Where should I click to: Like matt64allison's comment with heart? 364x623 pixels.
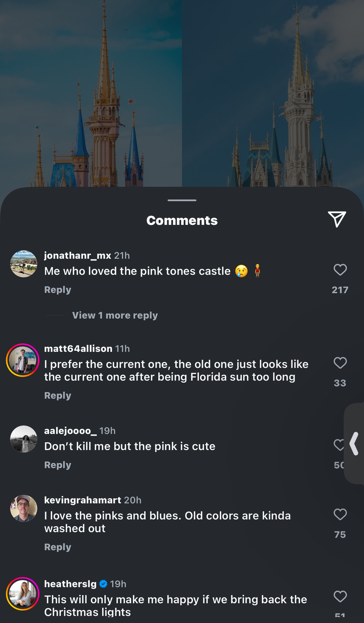(x=340, y=363)
